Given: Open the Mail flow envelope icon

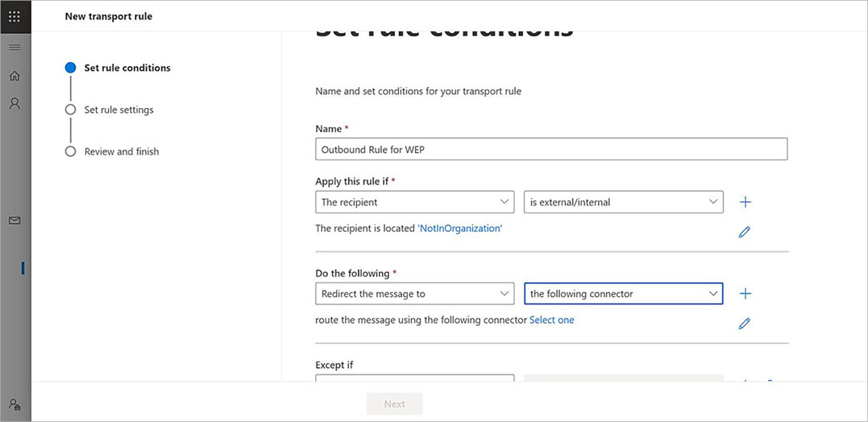Looking at the screenshot, I should coord(15,220).
